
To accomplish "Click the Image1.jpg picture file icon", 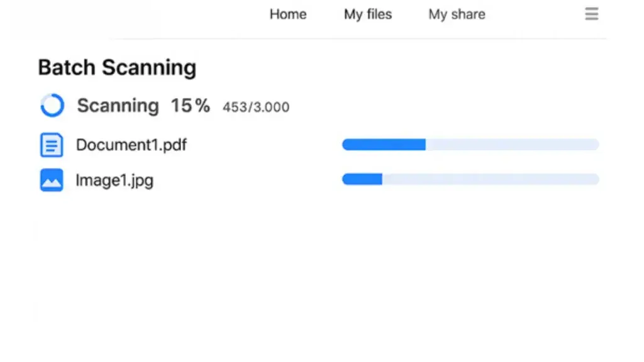I will [52, 180].
